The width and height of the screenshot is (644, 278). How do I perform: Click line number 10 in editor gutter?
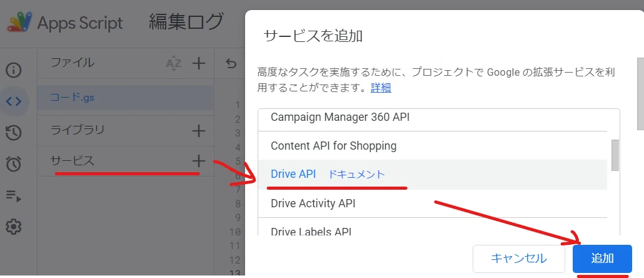235,232
